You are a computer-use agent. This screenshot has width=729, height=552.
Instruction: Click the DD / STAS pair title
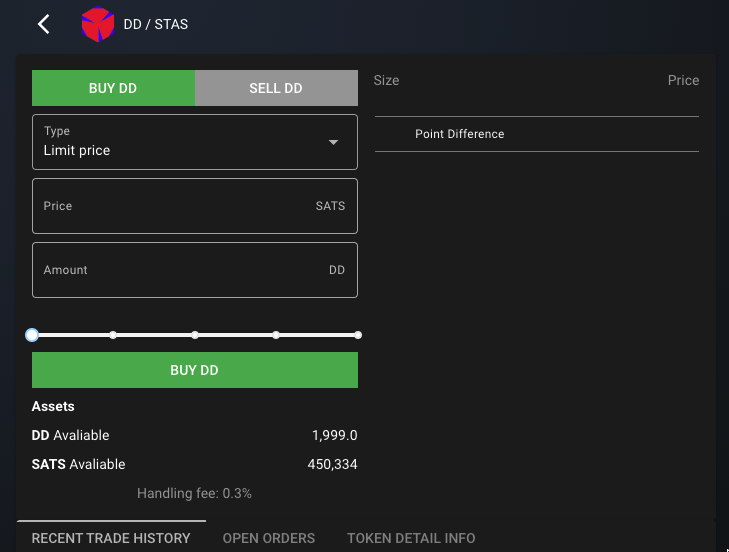(x=156, y=24)
